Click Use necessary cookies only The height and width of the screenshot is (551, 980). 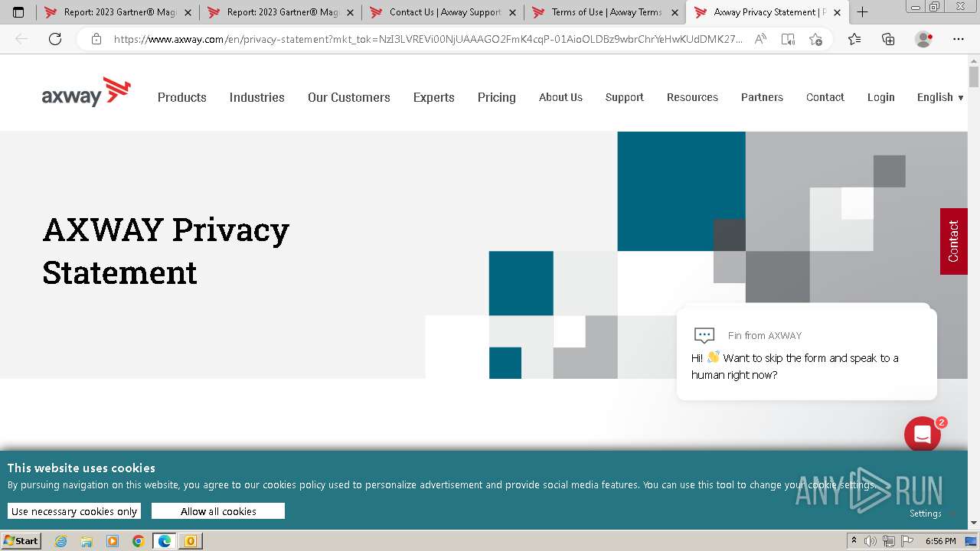(x=74, y=511)
